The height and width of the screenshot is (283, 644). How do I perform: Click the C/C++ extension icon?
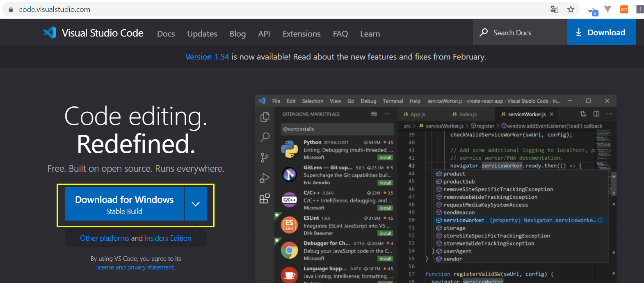[x=289, y=200]
